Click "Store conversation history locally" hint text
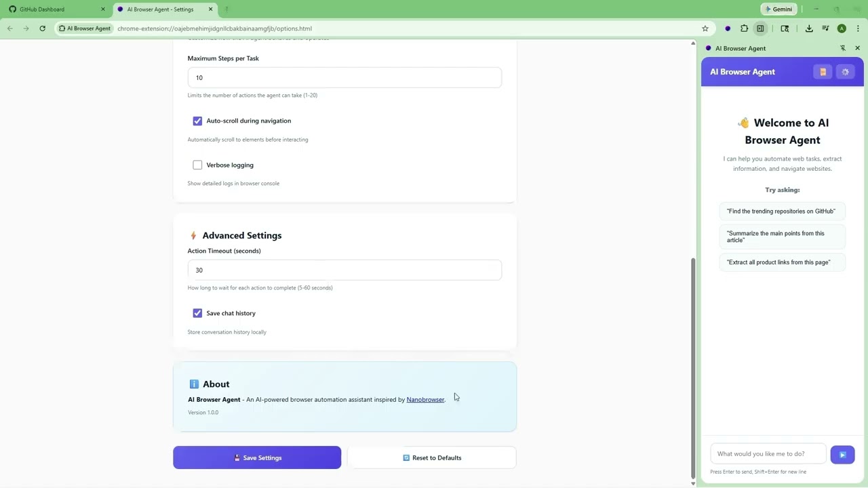Viewport: 868px width, 488px height. tap(226, 332)
